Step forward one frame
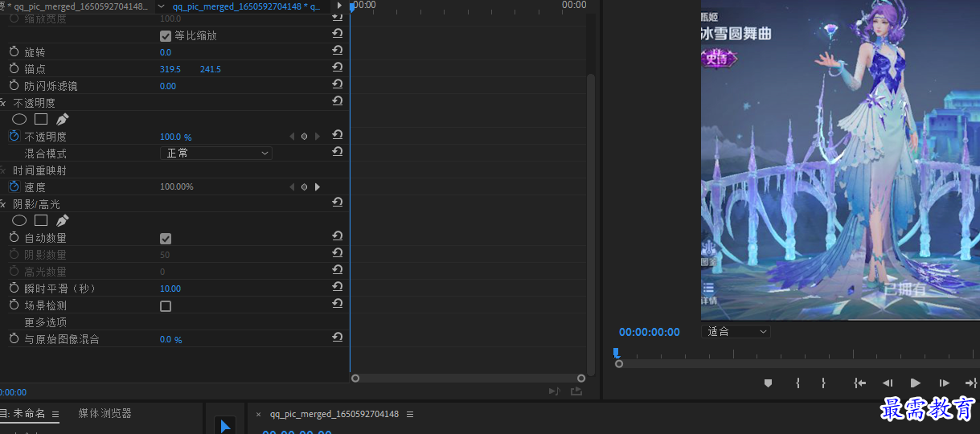980x434 pixels. pos(944,383)
